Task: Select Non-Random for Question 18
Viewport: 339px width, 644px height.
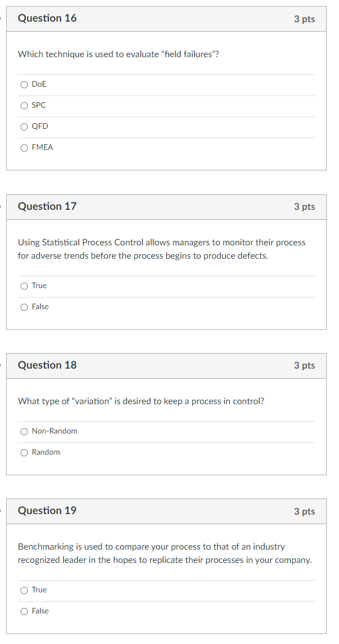Action: 24,431
